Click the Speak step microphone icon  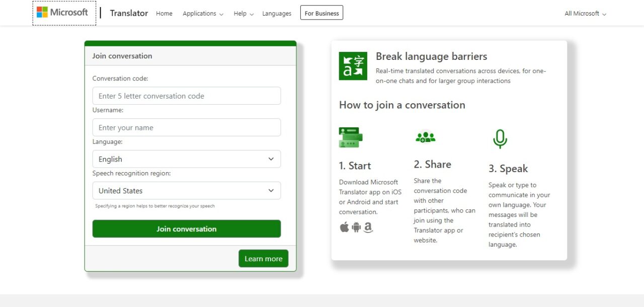pyautogui.click(x=500, y=139)
